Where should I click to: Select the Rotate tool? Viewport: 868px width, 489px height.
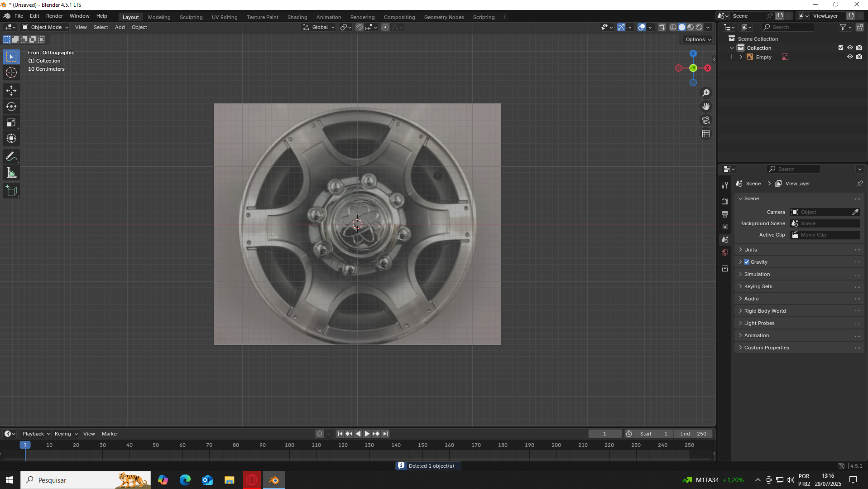pos(11,107)
